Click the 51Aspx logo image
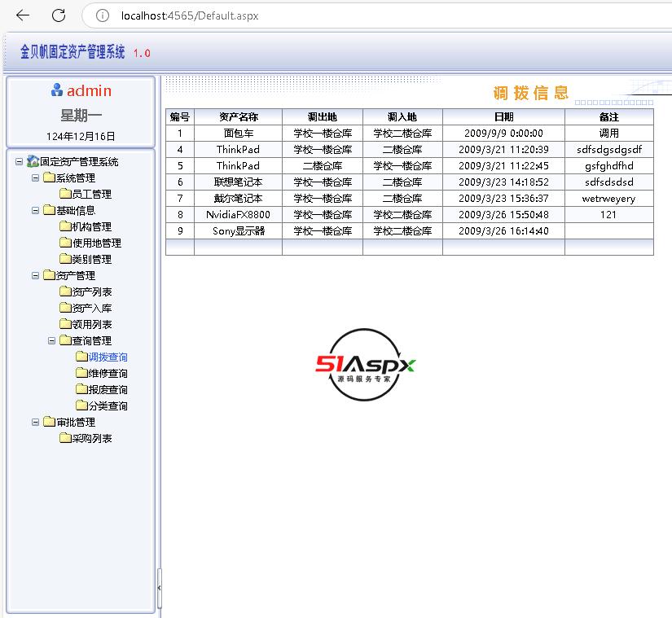 pyautogui.click(x=365, y=365)
